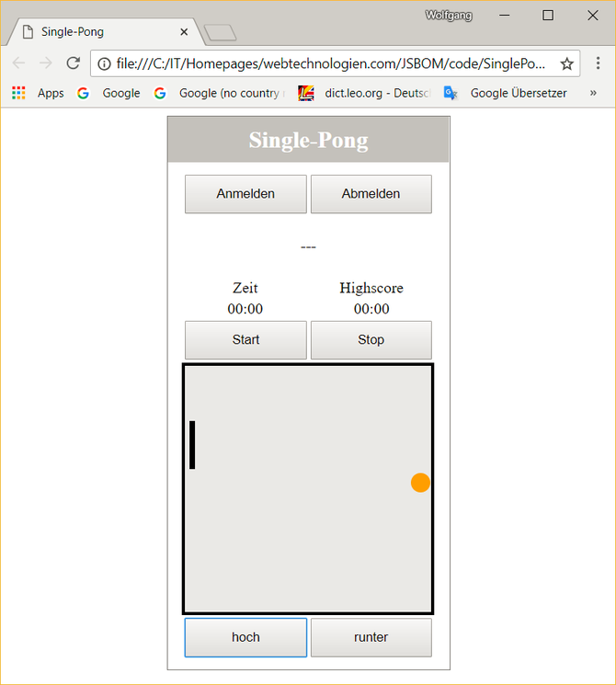
Task: Open the Google (no country) bookmark
Action: click(x=220, y=93)
